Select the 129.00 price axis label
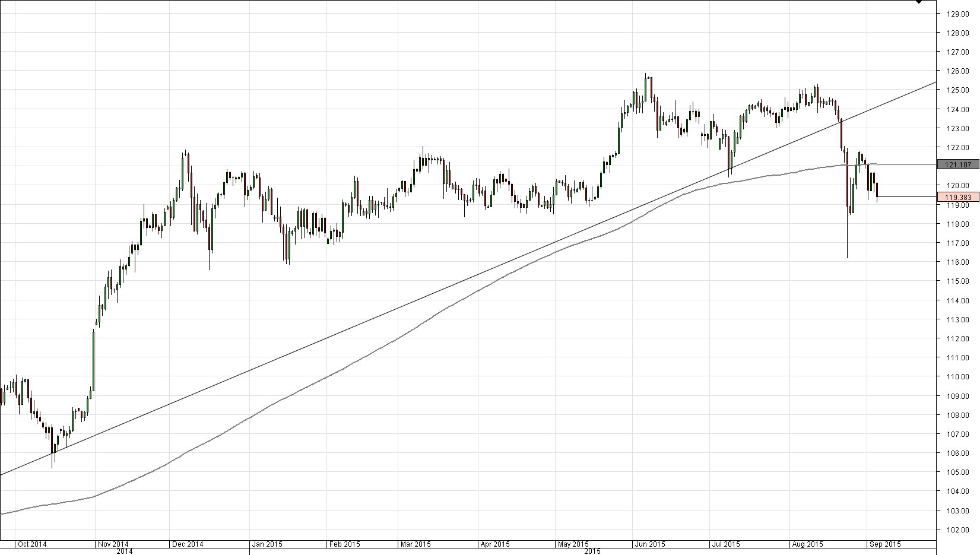980x555 pixels. (x=959, y=14)
